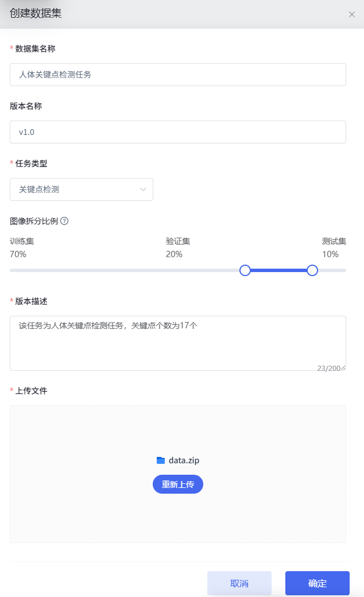Click the dashed upload area for 上传文件
This screenshot has width=364, height=597.
[x=178, y=474]
